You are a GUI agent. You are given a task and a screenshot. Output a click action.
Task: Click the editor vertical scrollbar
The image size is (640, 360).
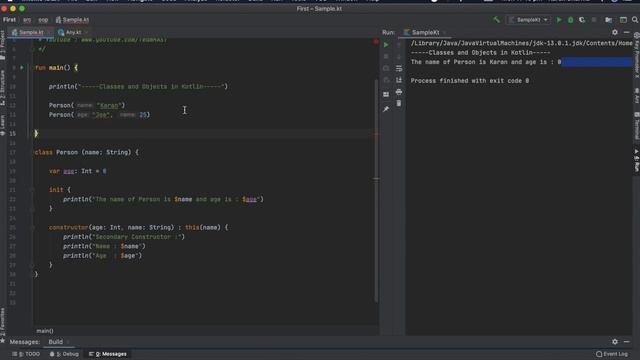[x=376, y=190]
